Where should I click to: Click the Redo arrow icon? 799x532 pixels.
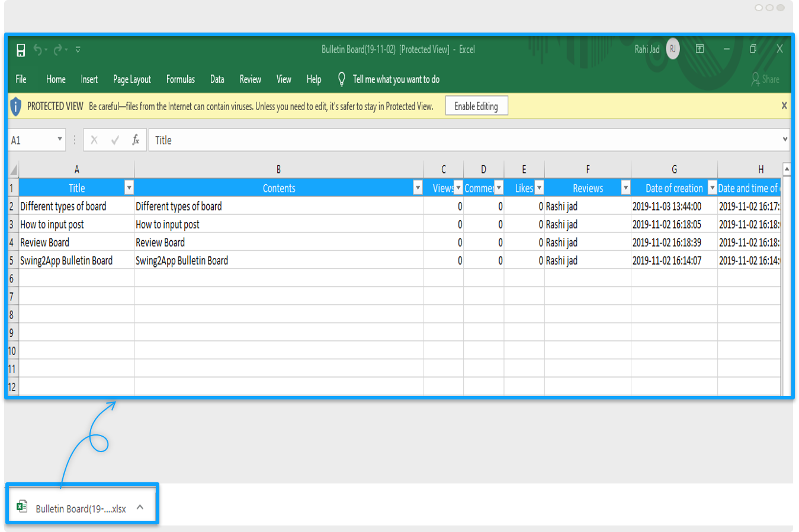pos(57,50)
